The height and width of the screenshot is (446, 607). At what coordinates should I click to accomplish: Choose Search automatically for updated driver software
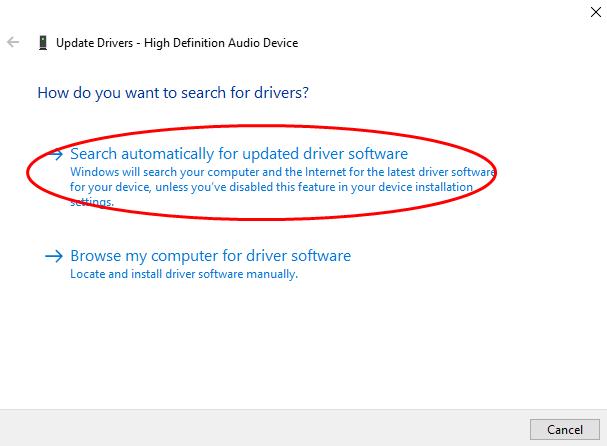(x=238, y=154)
